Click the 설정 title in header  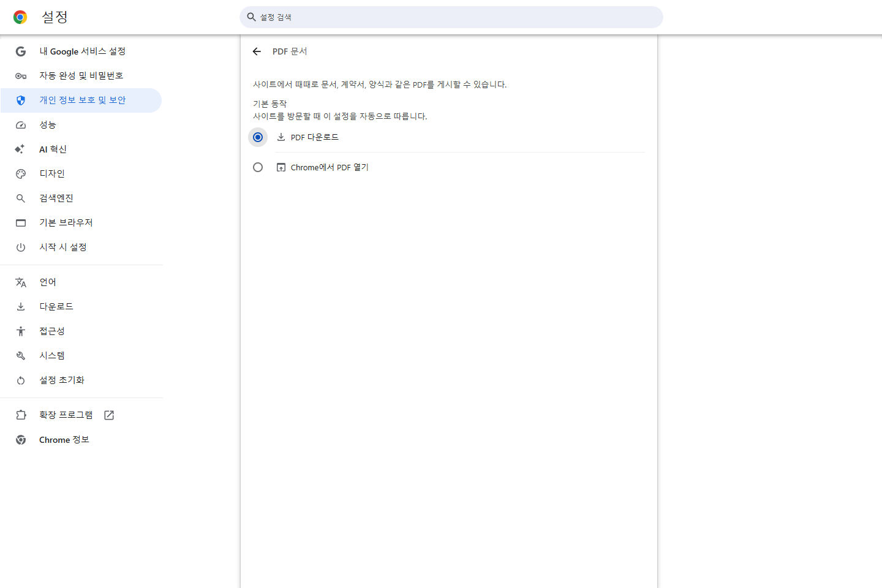55,17
